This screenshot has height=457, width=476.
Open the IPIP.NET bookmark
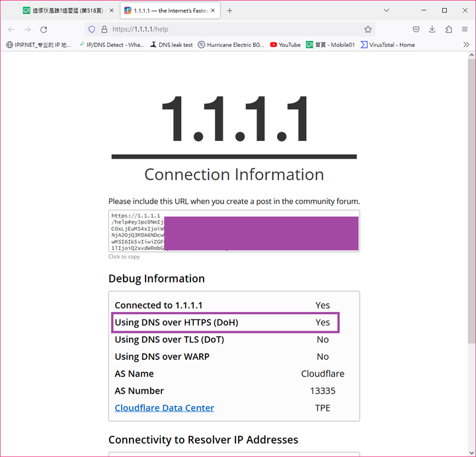[38, 45]
